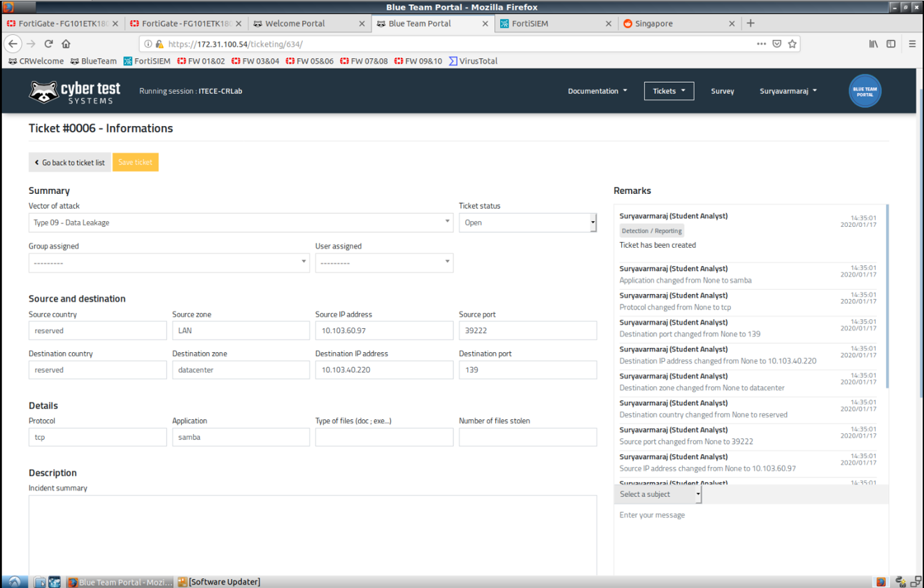Click the Number of files stolen field

point(528,437)
